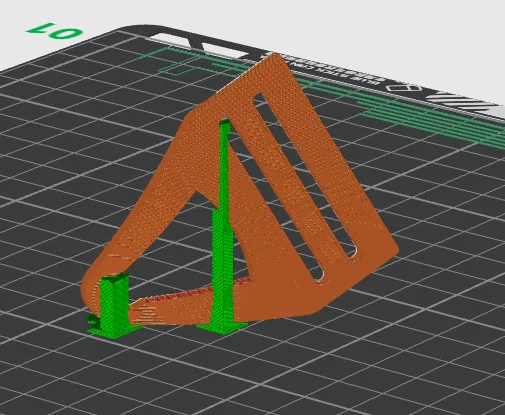505x415 pixels.
Task: Click the tall green support tower
Action: click(223, 227)
